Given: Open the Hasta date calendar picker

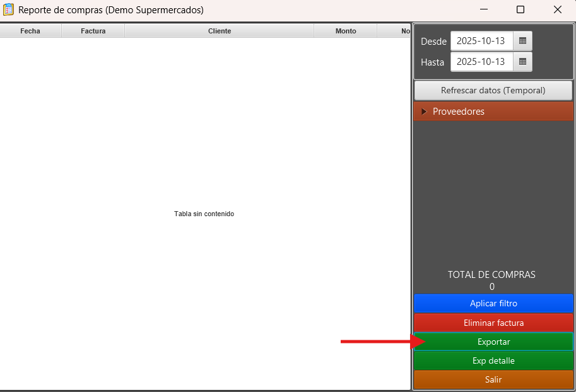Looking at the screenshot, I should (x=522, y=62).
